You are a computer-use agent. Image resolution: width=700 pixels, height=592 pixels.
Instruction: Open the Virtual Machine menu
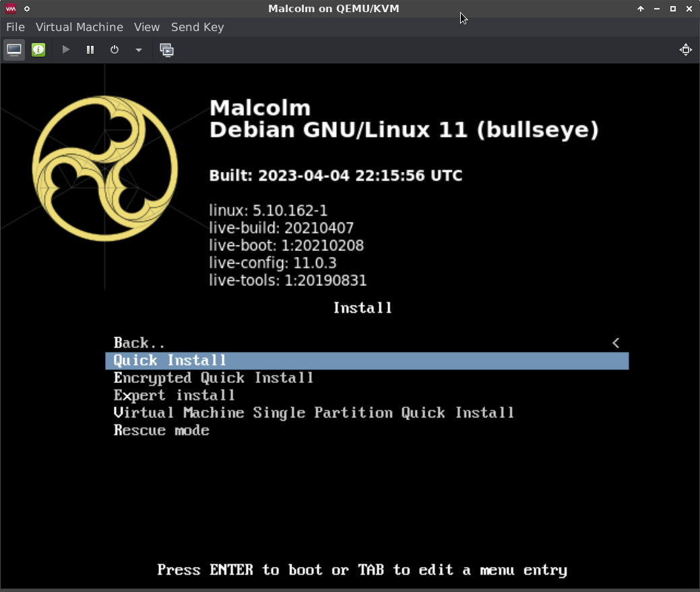click(79, 27)
